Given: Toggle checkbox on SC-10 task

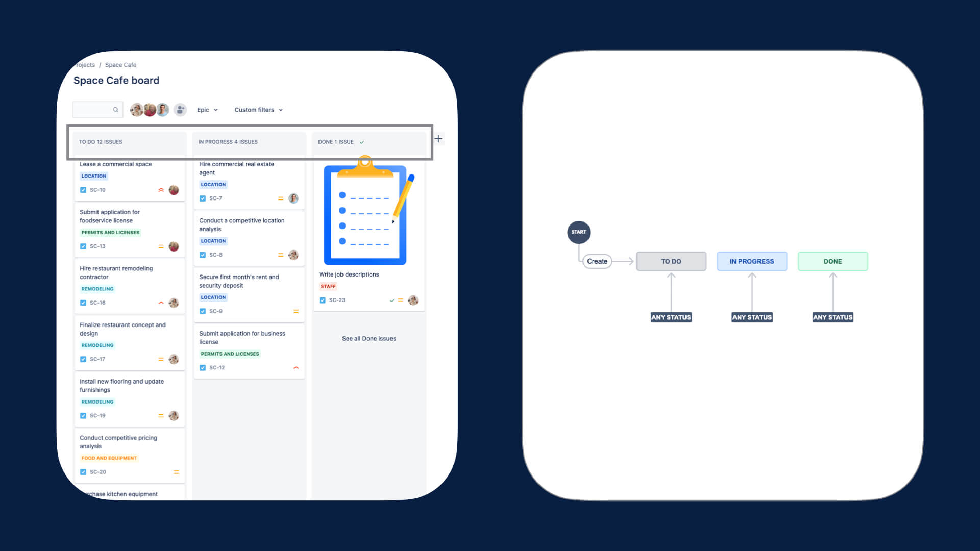Looking at the screenshot, I should click(x=83, y=190).
